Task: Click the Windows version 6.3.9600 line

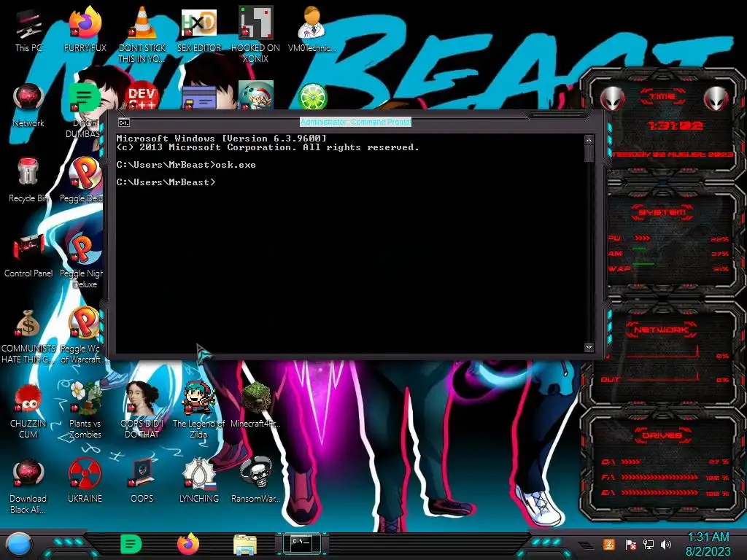Action: tap(222, 139)
